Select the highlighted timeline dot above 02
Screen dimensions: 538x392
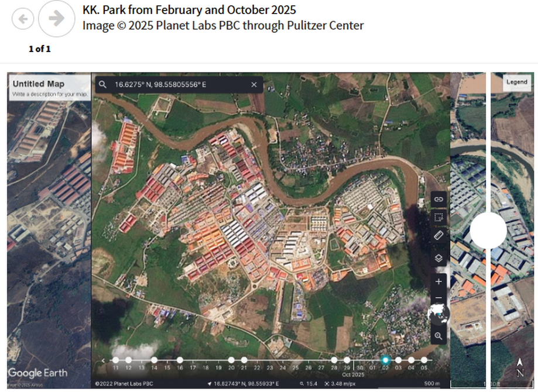coord(385,360)
